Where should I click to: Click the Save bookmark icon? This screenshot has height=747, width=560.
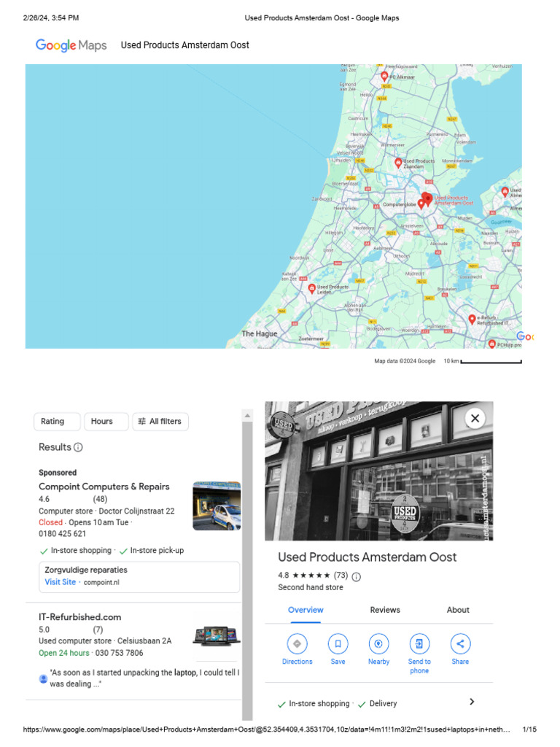(x=338, y=643)
